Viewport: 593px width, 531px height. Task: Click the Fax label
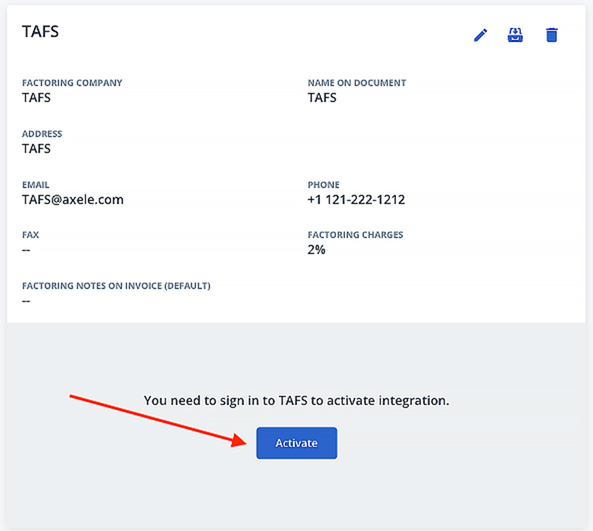[30, 235]
